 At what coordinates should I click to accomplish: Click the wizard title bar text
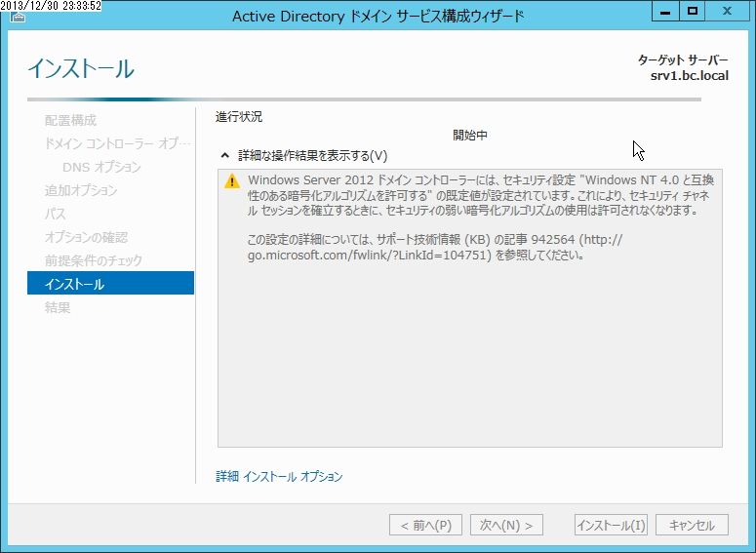pyautogui.click(x=378, y=17)
